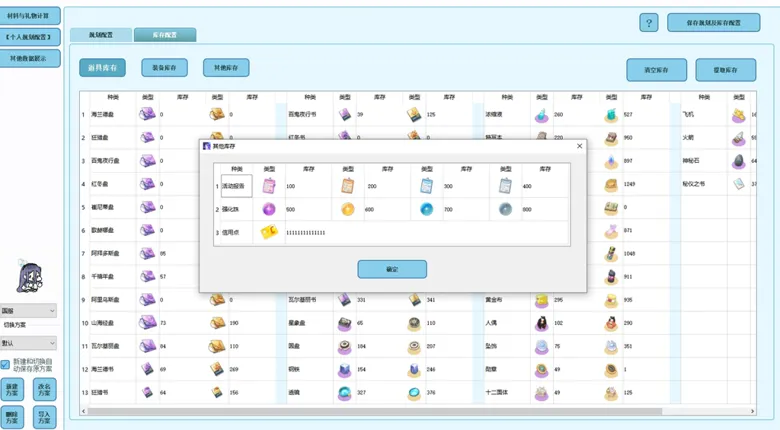Open the 装备库存 inventory section

click(164, 68)
